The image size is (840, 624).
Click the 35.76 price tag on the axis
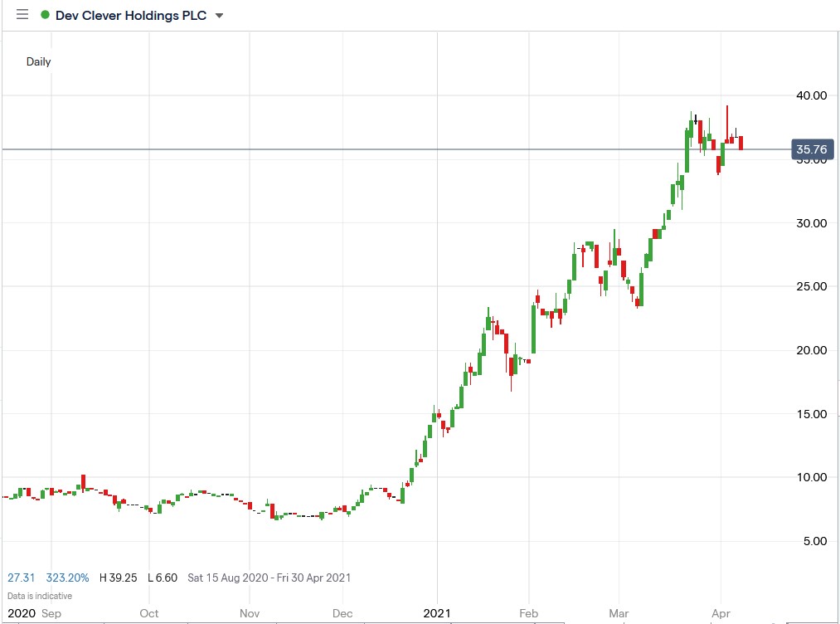tap(811, 149)
